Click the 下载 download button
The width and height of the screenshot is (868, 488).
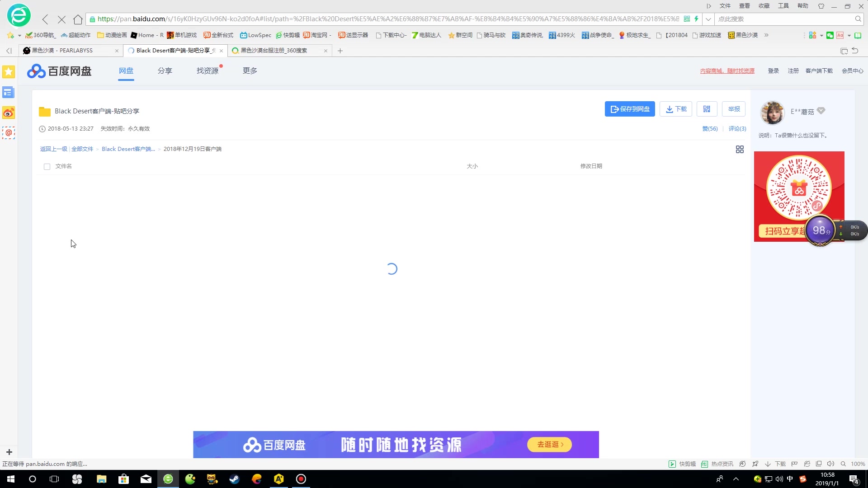(676, 109)
